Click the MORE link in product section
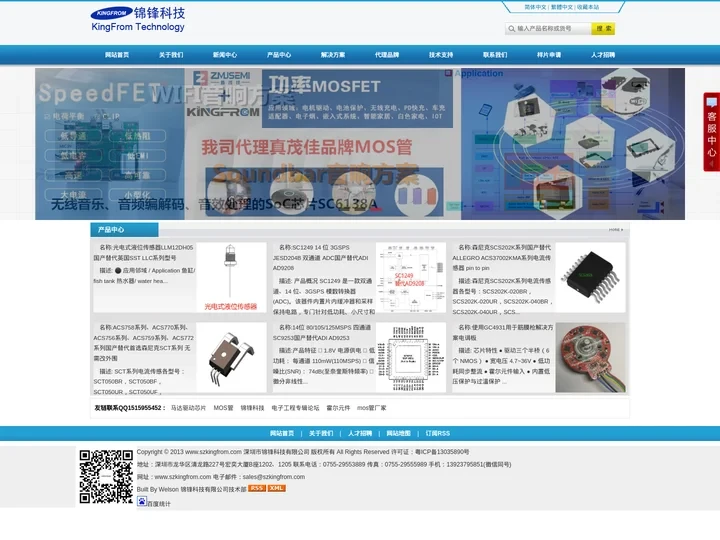 616,230
